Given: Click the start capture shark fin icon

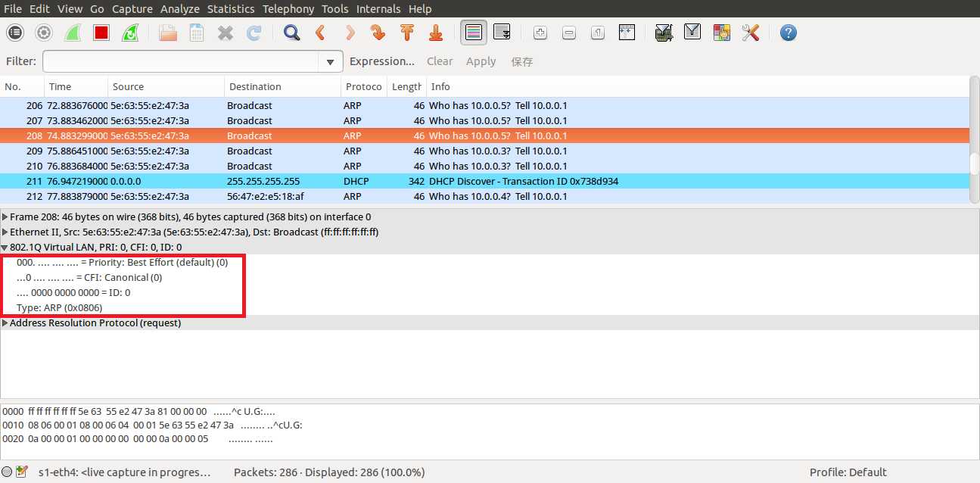Looking at the screenshot, I should 73,33.
